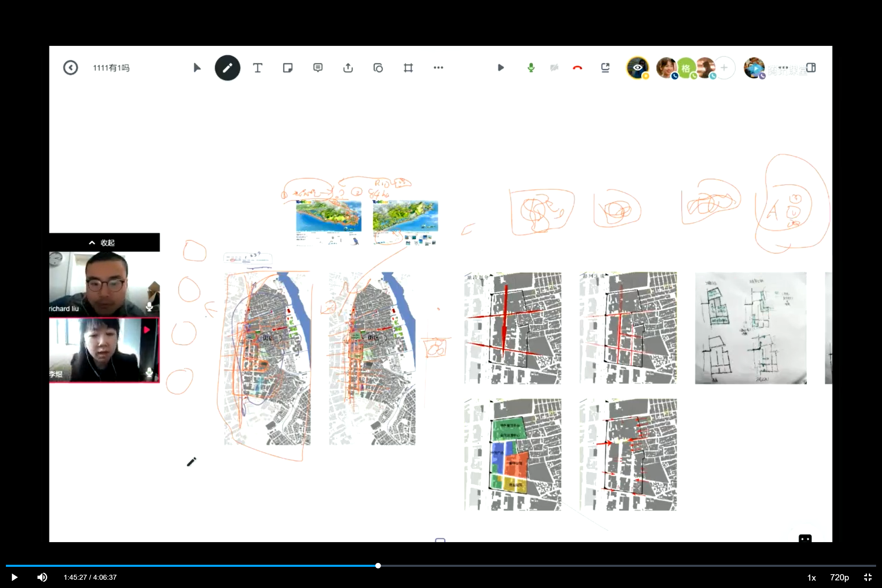Toggle the disabled camera icon
This screenshot has width=882, height=588.
554,68
